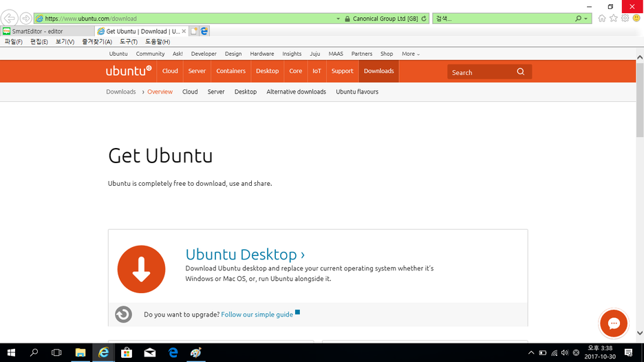Click the grey upgrade refresh icon
Image resolution: width=644 pixels, height=362 pixels.
[123, 315]
